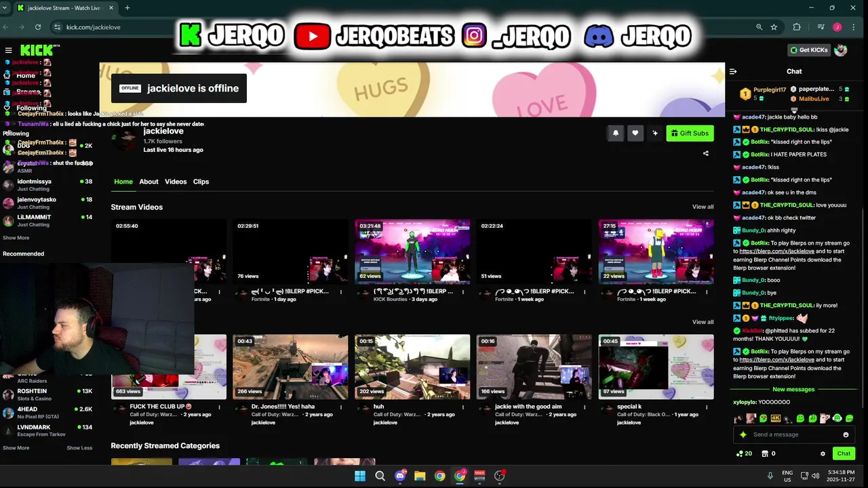This screenshot has height=488, width=868.
Task: Click Show More under Recommended list
Action: click(x=16, y=448)
